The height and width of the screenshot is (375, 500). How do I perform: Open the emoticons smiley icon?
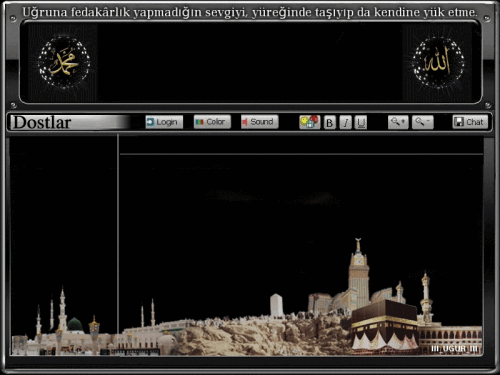309,122
